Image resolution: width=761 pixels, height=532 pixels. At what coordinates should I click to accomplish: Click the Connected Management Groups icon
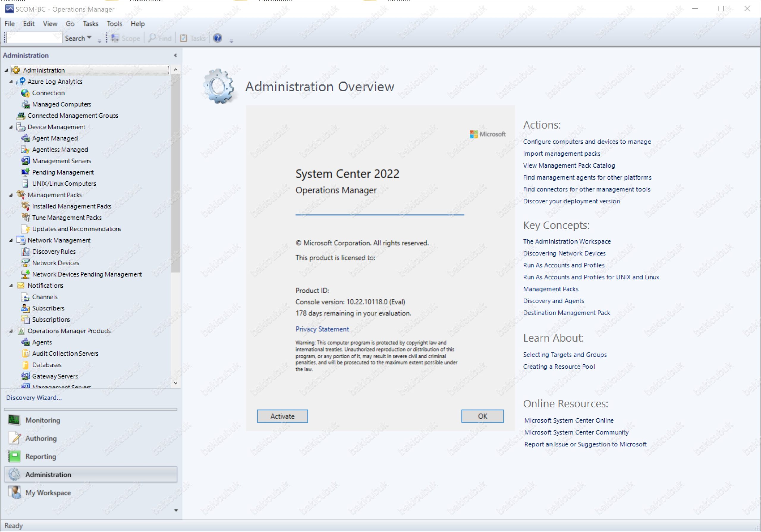coord(21,116)
